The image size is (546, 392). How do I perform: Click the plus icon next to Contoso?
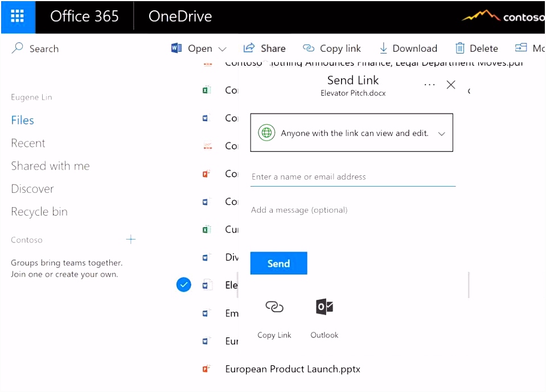[131, 240]
